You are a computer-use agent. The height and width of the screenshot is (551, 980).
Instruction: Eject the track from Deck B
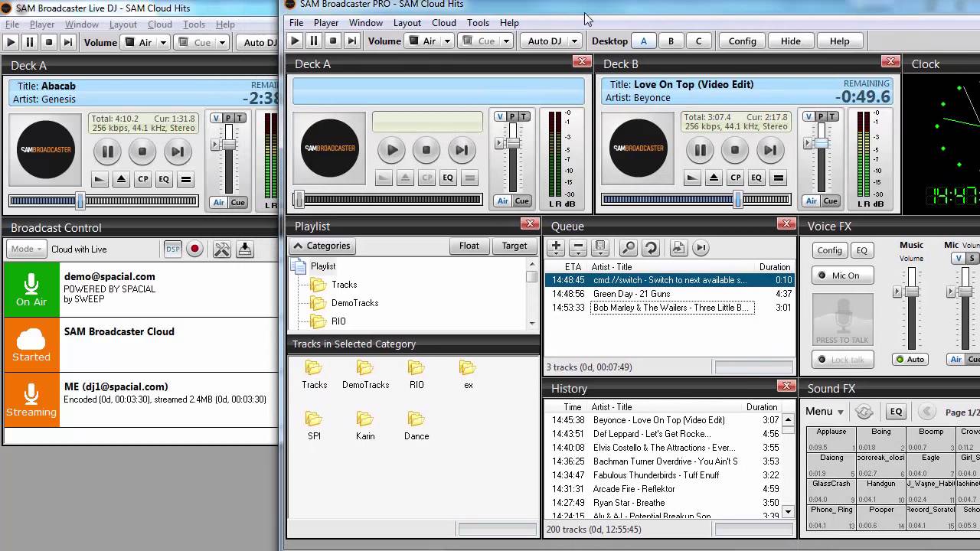tap(714, 178)
